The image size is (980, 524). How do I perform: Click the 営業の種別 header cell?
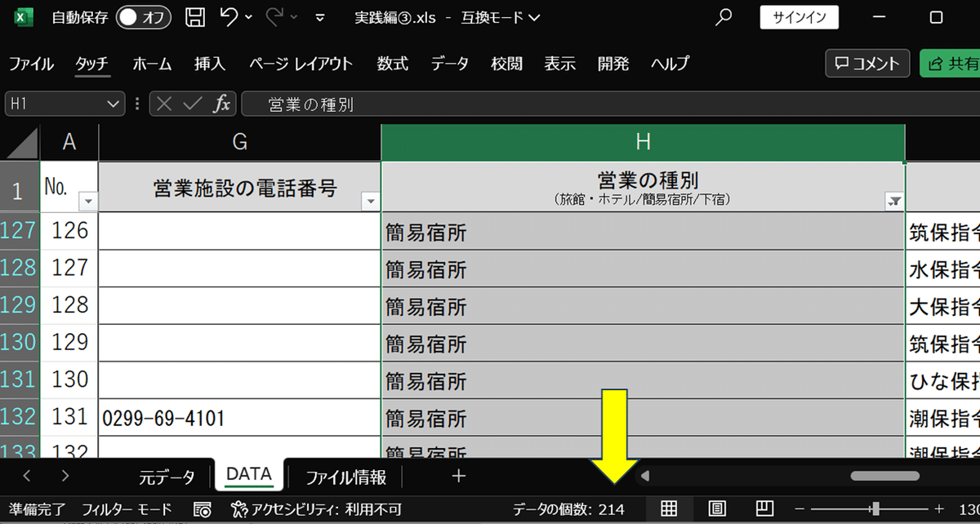pos(643,187)
